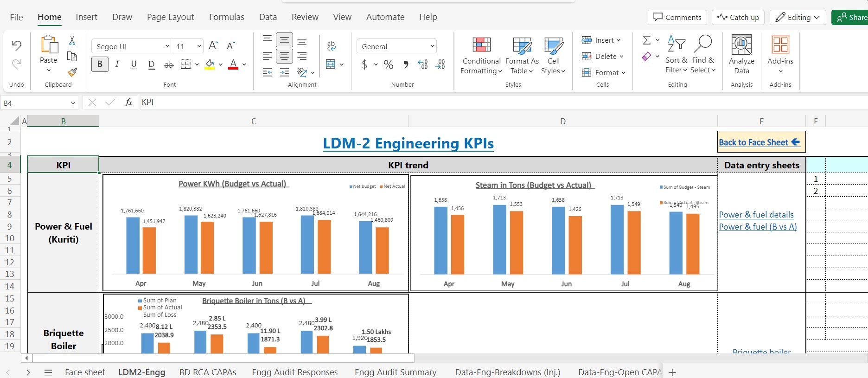Click the Merge cells icon

point(331,64)
